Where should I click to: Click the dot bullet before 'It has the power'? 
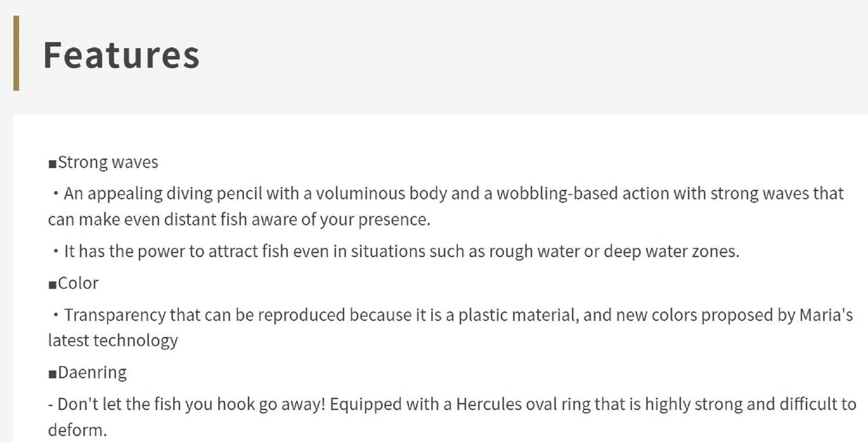coord(55,251)
